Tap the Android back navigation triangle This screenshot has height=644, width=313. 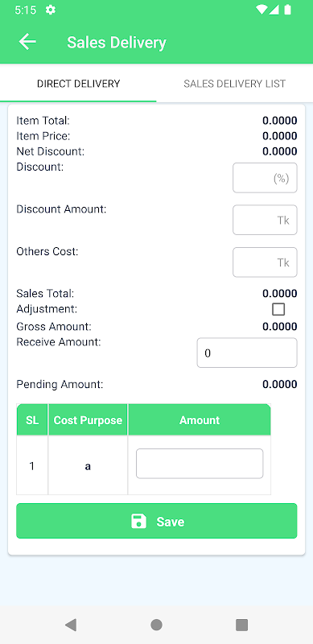tap(71, 625)
